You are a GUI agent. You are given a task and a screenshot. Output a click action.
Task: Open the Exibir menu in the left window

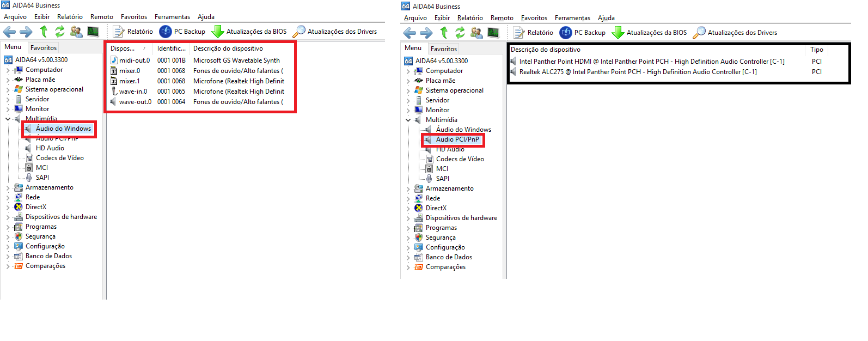[42, 17]
